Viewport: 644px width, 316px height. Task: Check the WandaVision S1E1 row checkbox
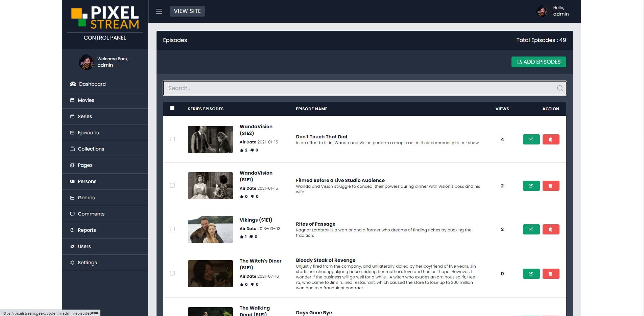tap(172, 185)
